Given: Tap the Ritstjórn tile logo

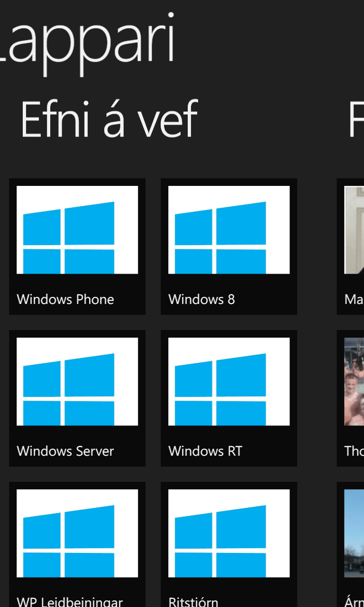Looking at the screenshot, I should point(229,533).
